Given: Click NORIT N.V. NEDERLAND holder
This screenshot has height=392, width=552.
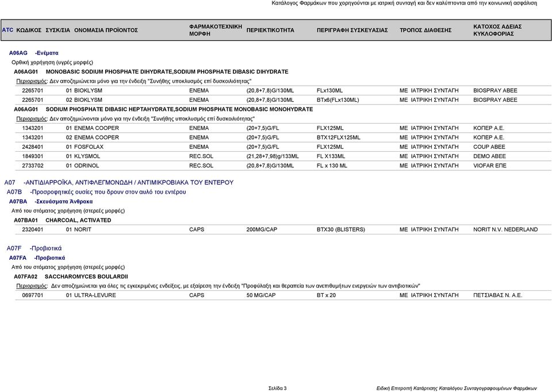Looking at the screenshot, I should coord(505,230).
